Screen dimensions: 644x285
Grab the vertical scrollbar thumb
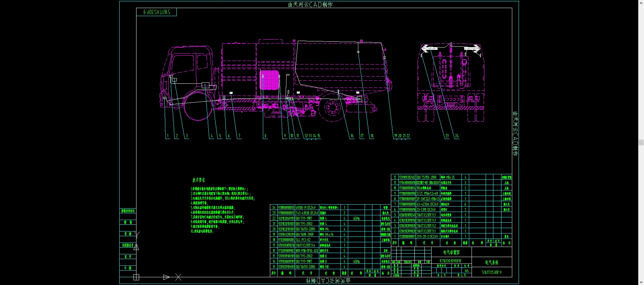[x=641, y=143]
